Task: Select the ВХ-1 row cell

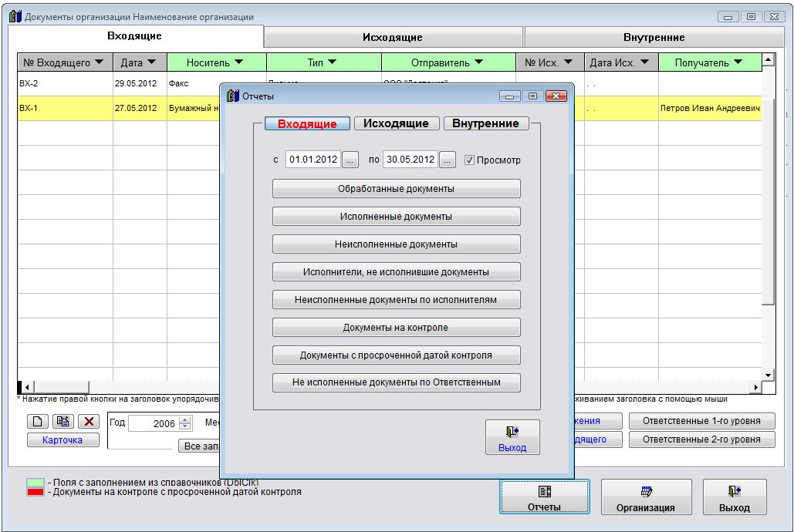Action: point(66,108)
